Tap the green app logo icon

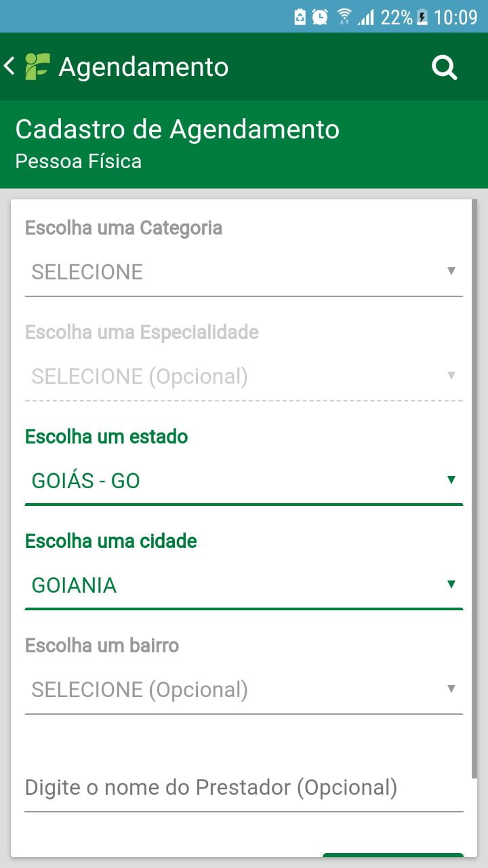(x=37, y=66)
